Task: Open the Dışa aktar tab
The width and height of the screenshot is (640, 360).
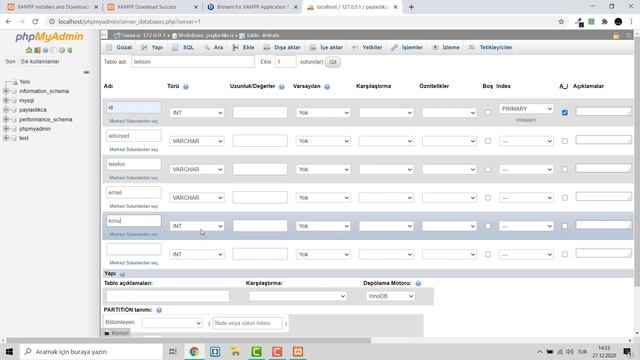Action: [x=282, y=47]
